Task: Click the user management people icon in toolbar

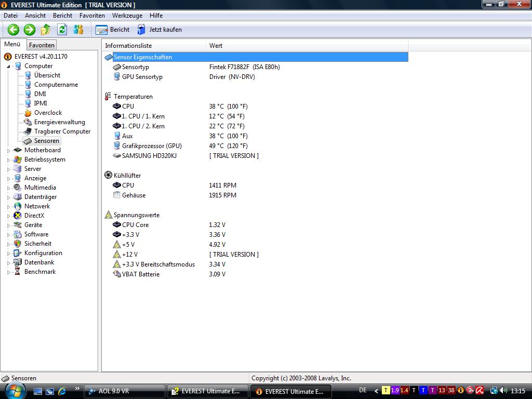Action: coord(78,30)
